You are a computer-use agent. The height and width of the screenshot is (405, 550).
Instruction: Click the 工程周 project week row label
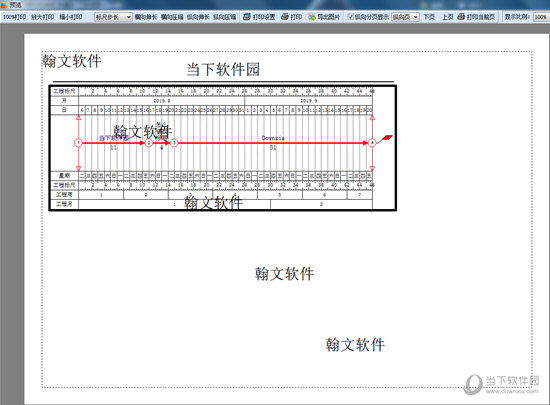click(64, 194)
